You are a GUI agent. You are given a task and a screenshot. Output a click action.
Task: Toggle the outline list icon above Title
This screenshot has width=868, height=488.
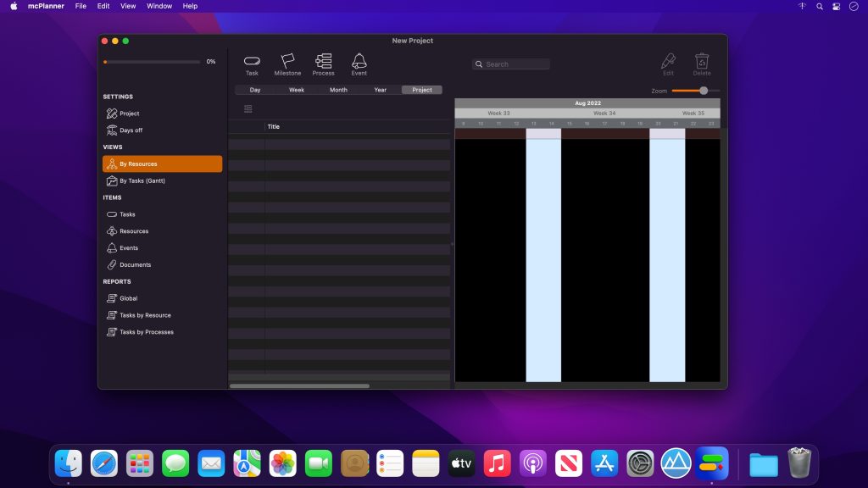pos(248,109)
